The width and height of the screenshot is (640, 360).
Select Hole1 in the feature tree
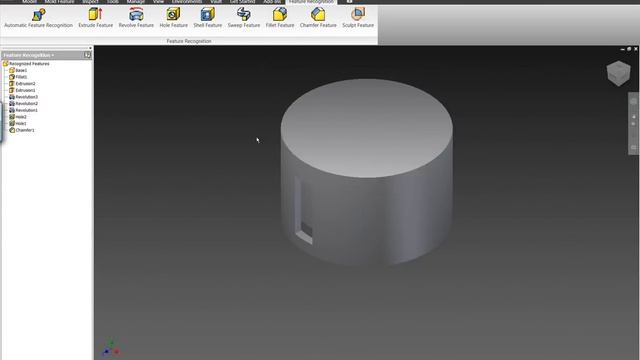pyautogui.click(x=18, y=123)
